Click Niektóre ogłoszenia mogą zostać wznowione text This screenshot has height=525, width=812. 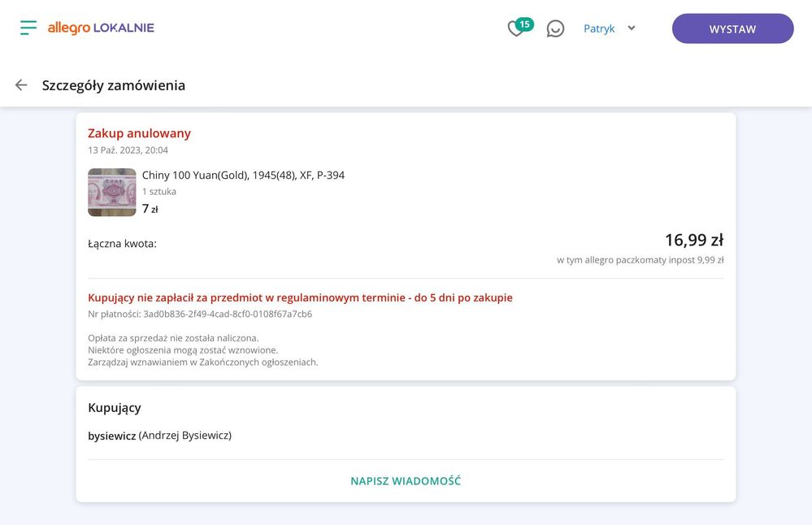coord(183,350)
